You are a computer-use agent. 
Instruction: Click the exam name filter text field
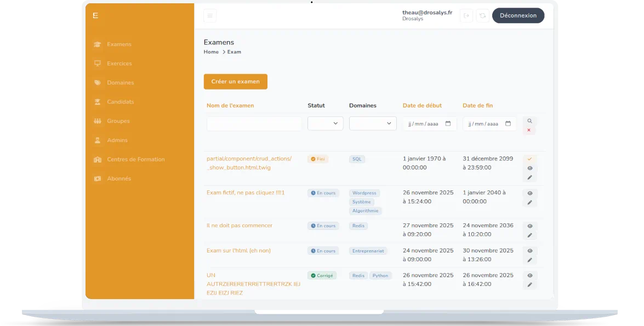pos(254,124)
